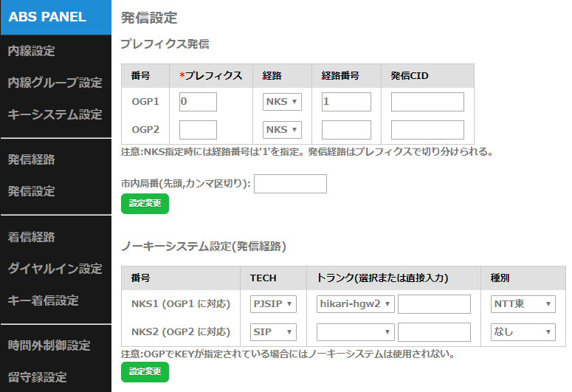Expand the NKS2 empty trunk dropdown
The width and height of the screenshot is (572, 392).
coord(355,332)
